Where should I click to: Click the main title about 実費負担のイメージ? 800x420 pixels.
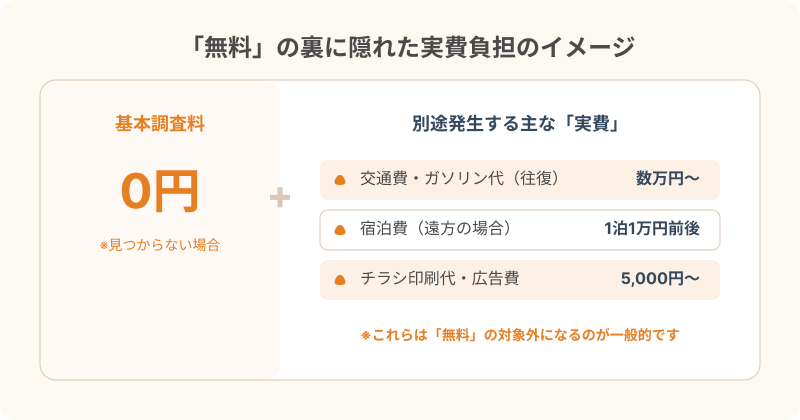(x=400, y=47)
